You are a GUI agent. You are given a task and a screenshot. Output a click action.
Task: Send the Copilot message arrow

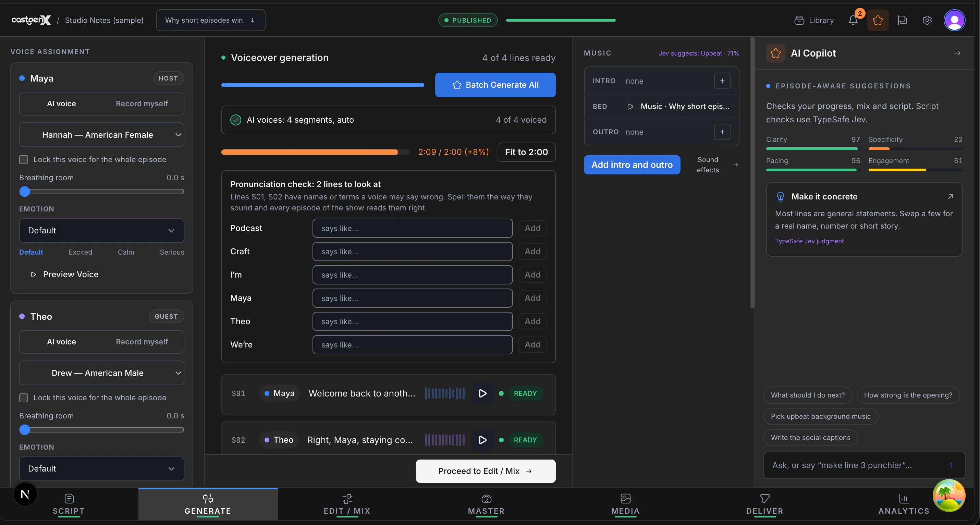point(951,465)
